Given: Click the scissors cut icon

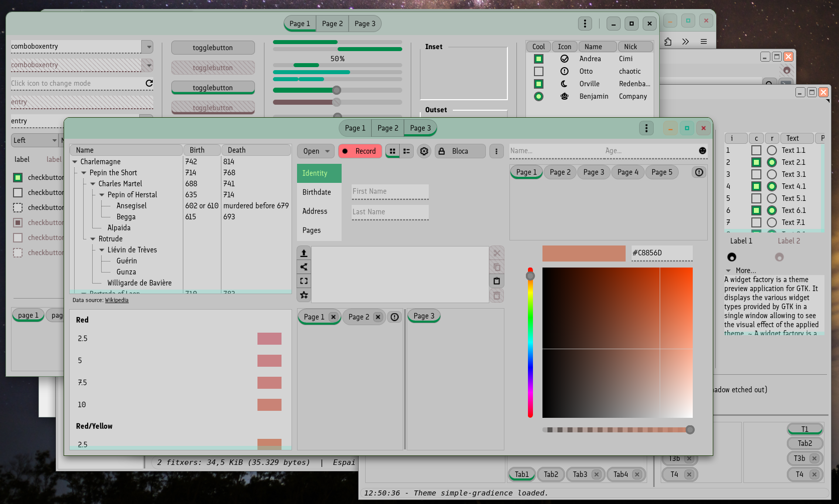Looking at the screenshot, I should [x=497, y=253].
